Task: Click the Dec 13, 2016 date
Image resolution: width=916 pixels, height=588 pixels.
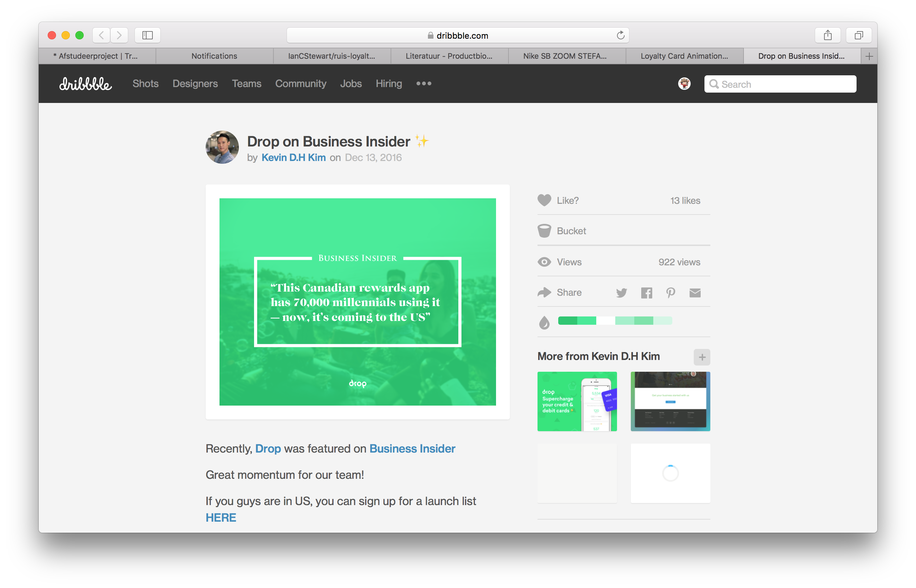Action: (x=373, y=157)
